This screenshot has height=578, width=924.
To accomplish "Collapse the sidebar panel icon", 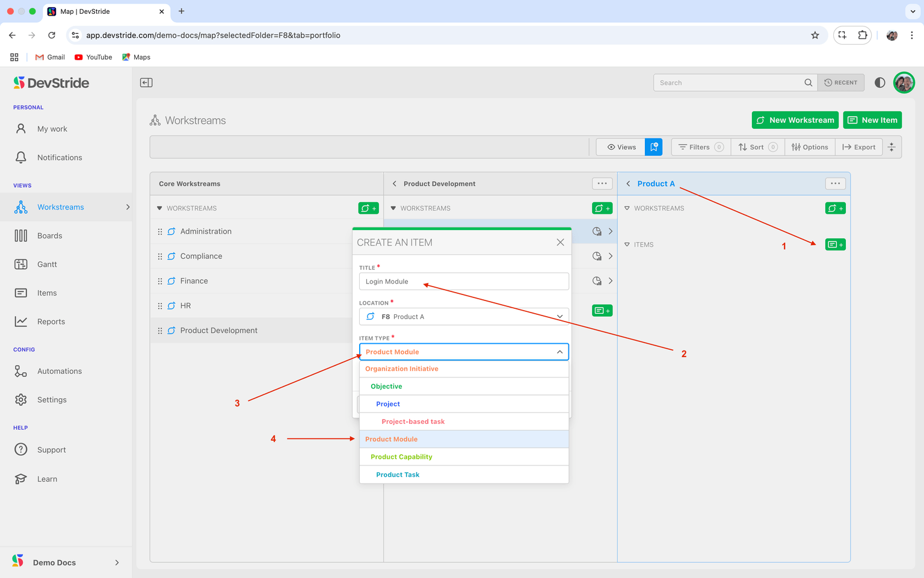I will coord(146,82).
